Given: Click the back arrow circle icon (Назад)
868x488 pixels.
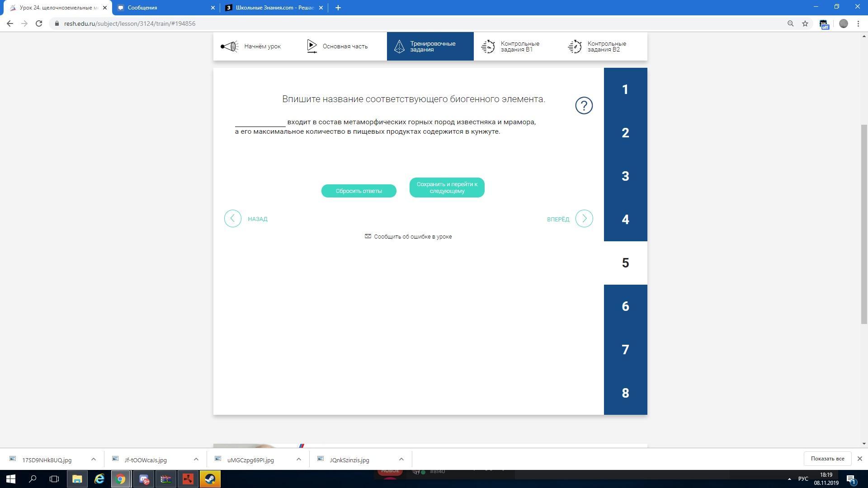Looking at the screenshot, I should pos(233,219).
